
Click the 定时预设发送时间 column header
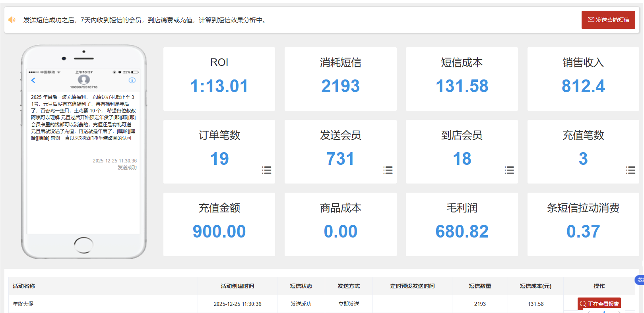(412, 286)
